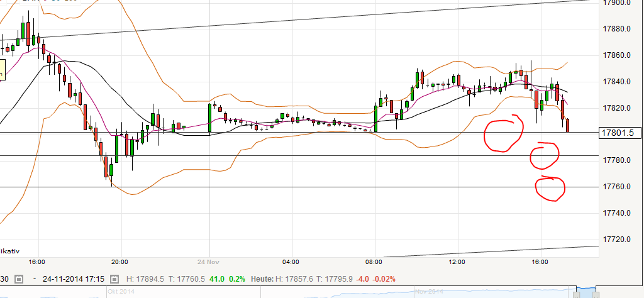
Task: Click the current price label 17801.5
Action: coord(619,133)
